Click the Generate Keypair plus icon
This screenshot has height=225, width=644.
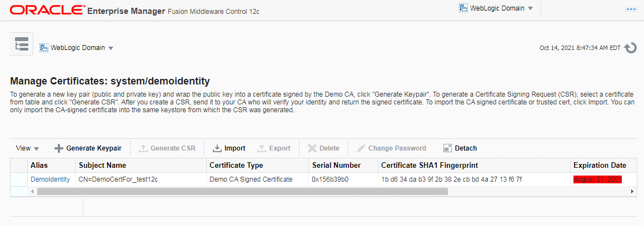(x=59, y=148)
